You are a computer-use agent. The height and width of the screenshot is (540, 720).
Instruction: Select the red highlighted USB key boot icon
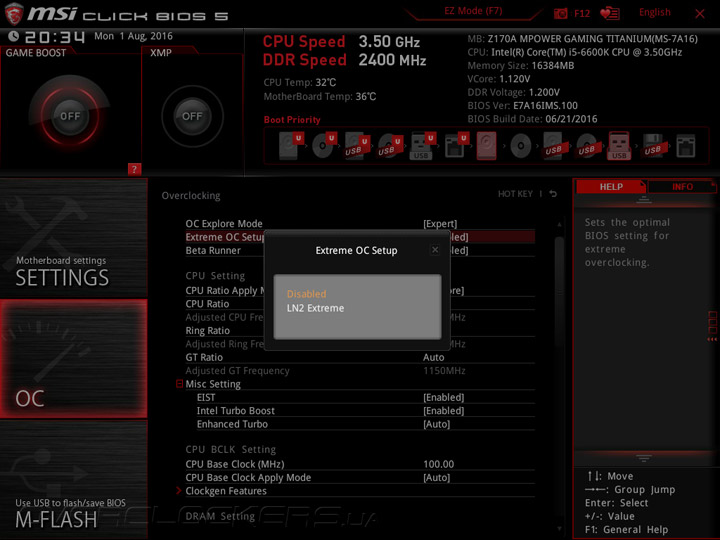point(619,146)
